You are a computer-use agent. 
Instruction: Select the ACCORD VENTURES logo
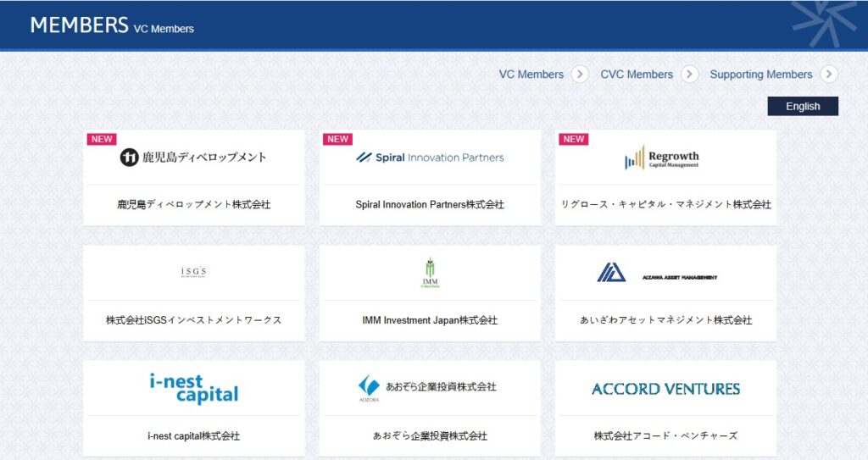tap(666, 389)
